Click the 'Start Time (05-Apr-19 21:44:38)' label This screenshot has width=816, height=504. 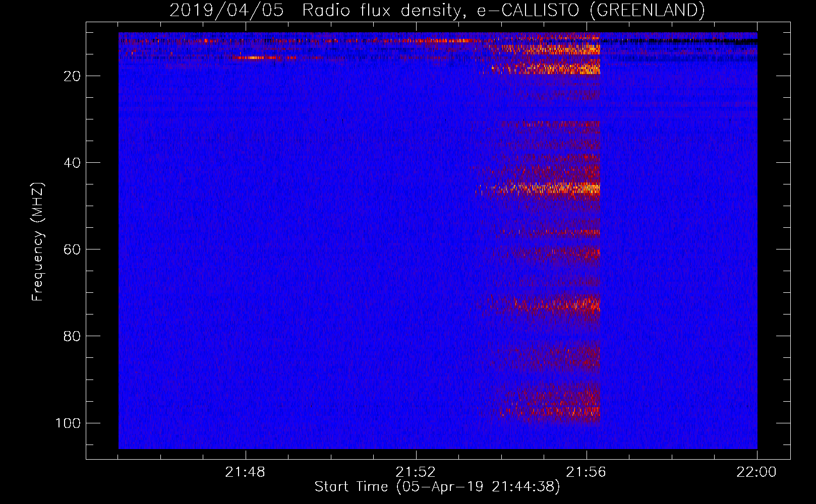pyautogui.click(x=437, y=487)
